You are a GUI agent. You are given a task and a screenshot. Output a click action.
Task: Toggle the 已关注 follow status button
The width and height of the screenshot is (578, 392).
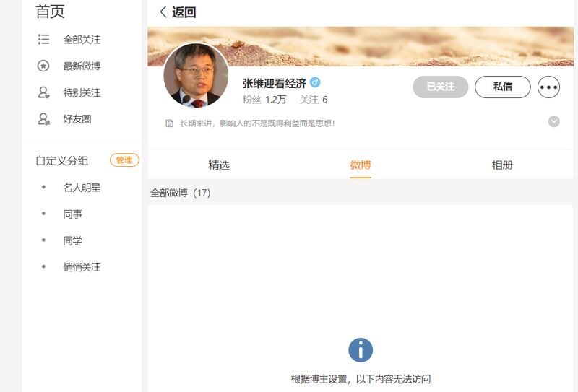pyautogui.click(x=440, y=87)
